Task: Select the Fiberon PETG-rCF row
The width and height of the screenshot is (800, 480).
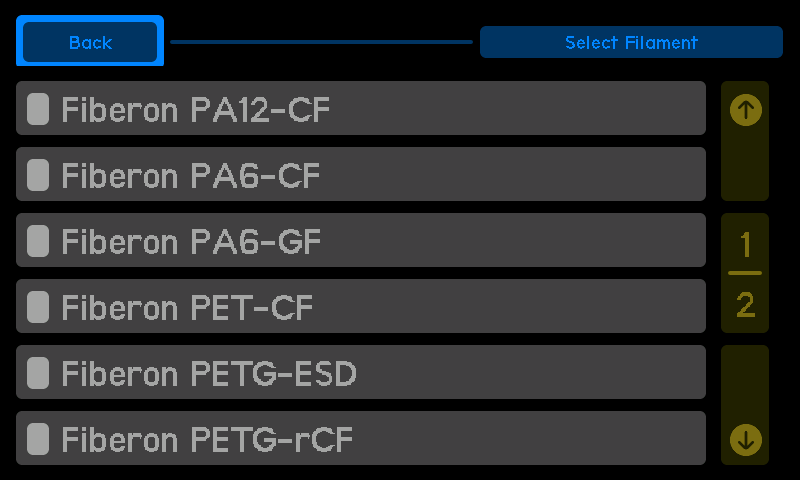Action: [361, 438]
